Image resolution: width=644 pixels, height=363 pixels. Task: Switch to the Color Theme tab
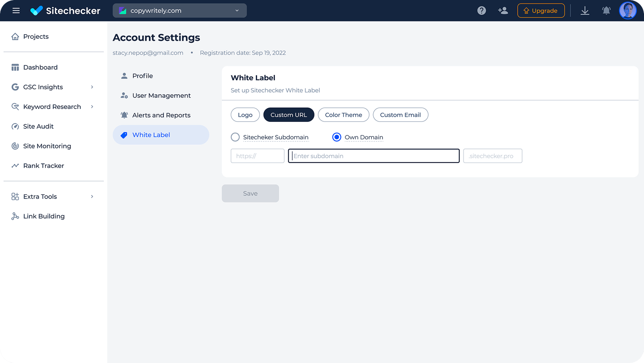coord(343,115)
